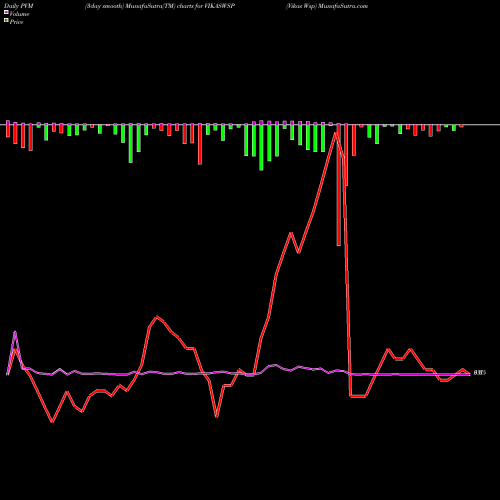Image resolution: width=500 pixels, height=500 pixels.
Task: Click the longest green bar near chart center
Action: coord(261,147)
